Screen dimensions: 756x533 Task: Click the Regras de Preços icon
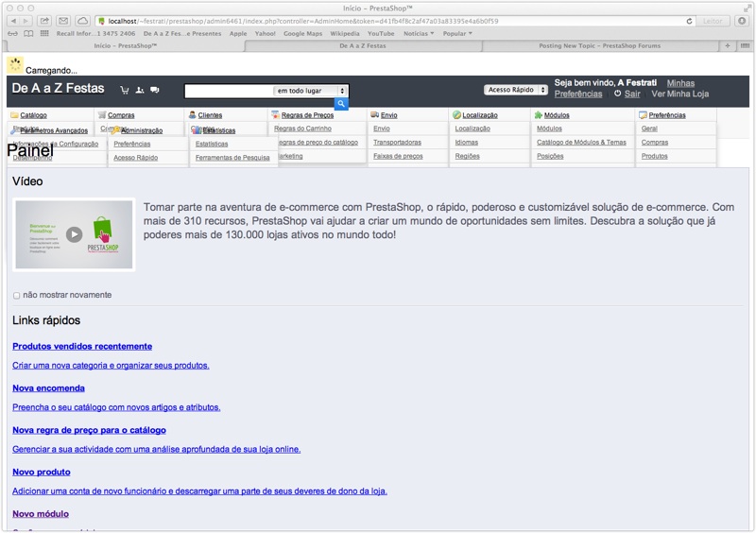pyautogui.click(x=275, y=114)
